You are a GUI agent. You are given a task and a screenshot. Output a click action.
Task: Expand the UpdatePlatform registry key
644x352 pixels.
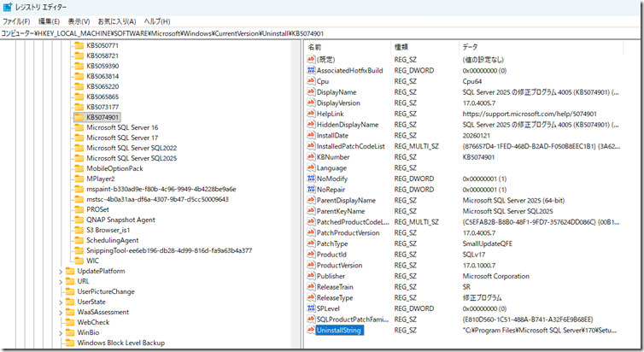coord(60,271)
